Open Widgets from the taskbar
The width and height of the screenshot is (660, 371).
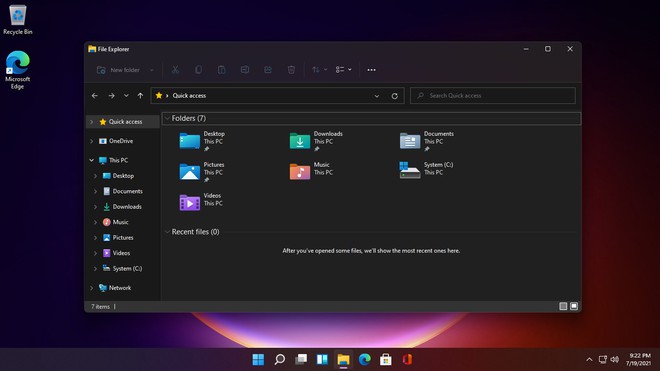point(322,360)
